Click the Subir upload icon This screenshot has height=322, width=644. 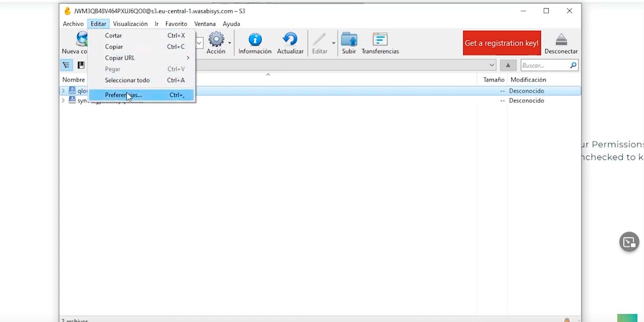click(349, 39)
